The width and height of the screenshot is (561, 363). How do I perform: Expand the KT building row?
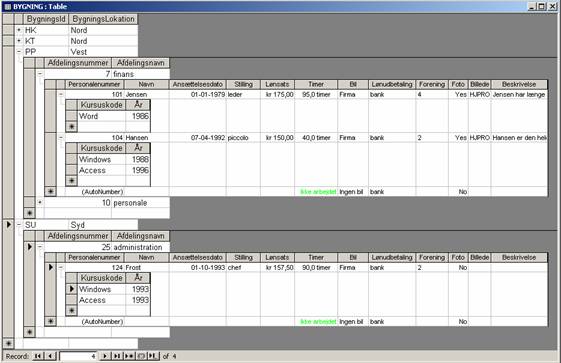point(19,41)
